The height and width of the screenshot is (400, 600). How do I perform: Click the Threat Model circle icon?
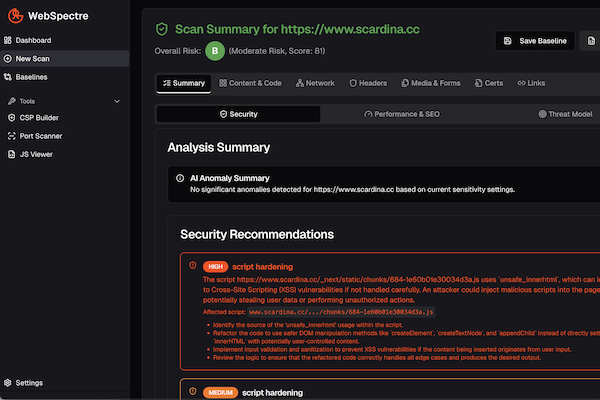[542, 114]
